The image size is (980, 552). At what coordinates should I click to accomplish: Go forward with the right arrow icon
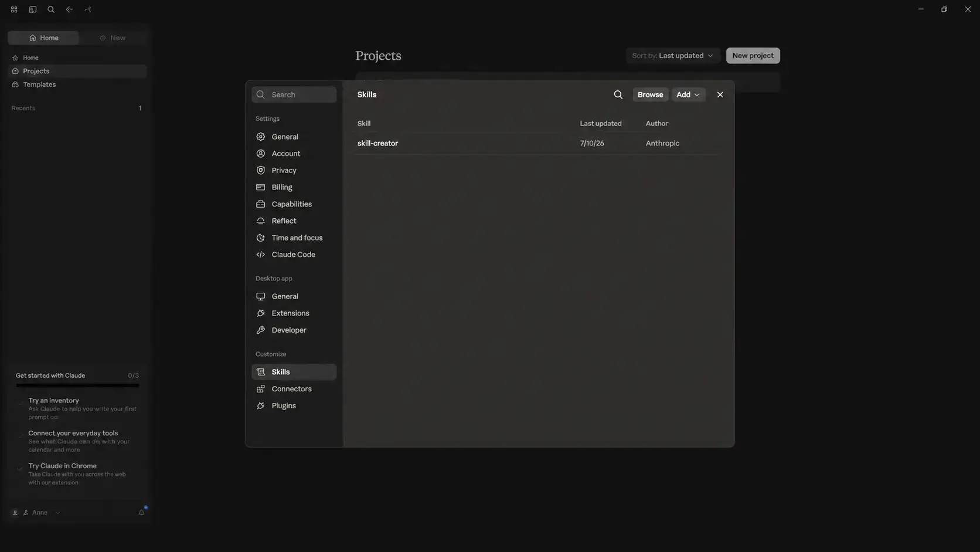(x=88, y=9)
